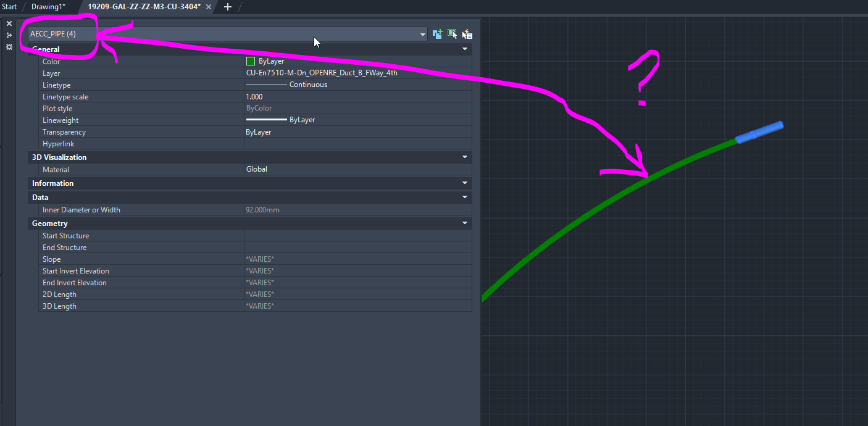Click the green ByLayer color swatch
The height and width of the screenshot is (426, 868).
tap(251, 61)
